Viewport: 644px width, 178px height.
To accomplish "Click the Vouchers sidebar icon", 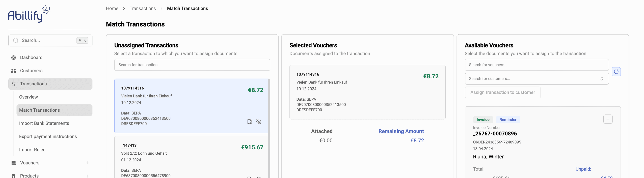I will (x=14, y=163).
